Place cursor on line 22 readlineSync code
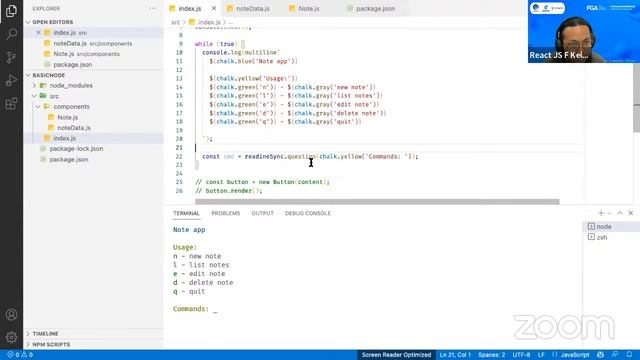The height and width of the screenshot is (360, 640). pos(310,156)
